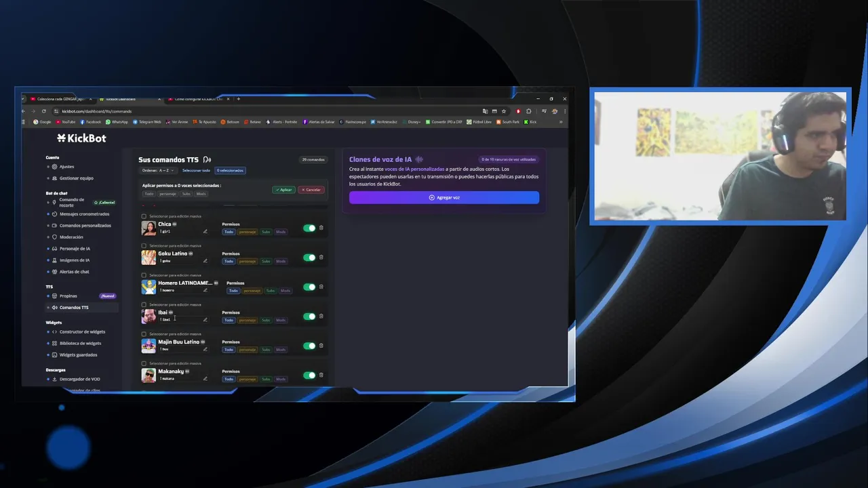
Task: Open the browser Extensions puzzle icon
Action: pos(529,111)
